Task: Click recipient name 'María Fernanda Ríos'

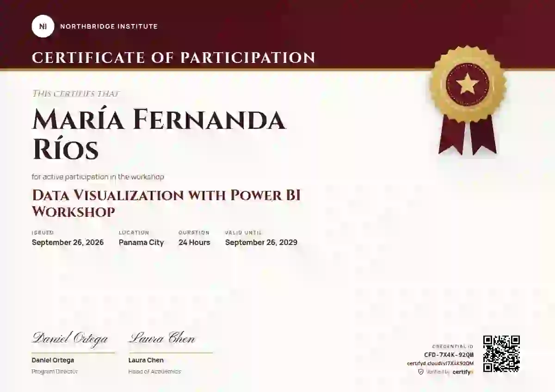Action: tap(159, 135)
